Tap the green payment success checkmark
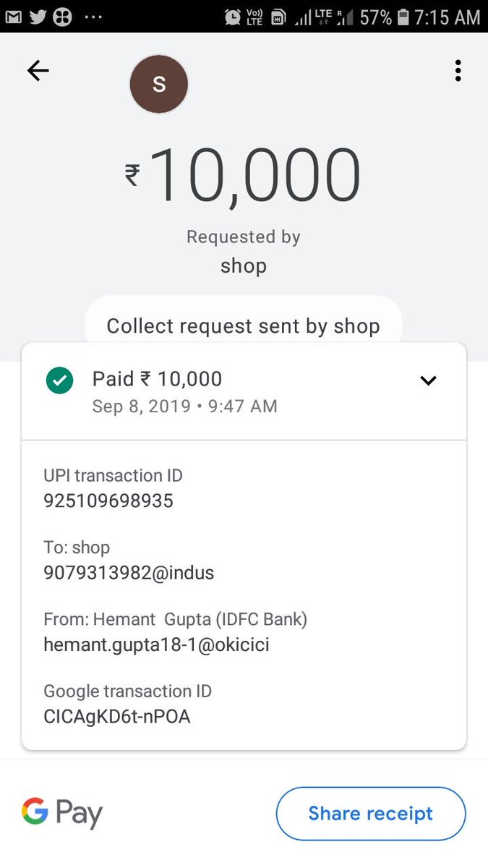 [x=59, y=380]
